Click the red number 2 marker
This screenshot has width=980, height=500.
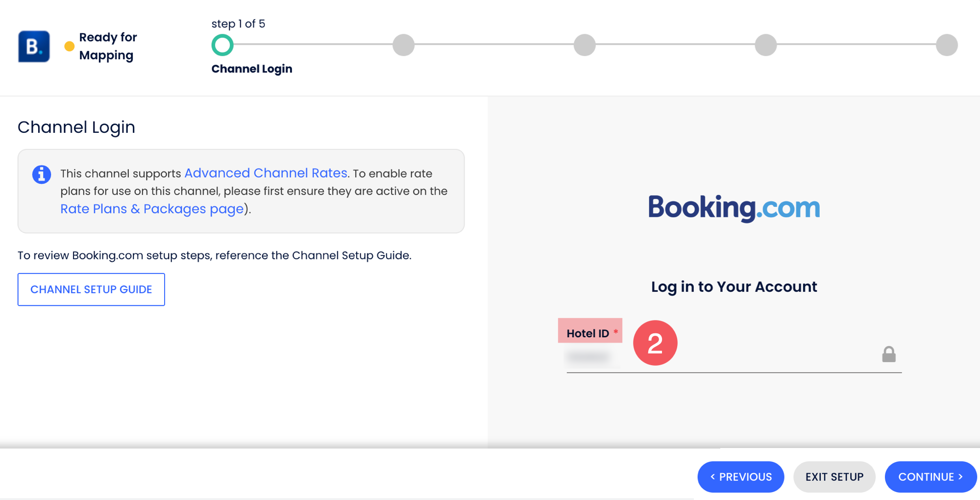(x=655, y=343)
